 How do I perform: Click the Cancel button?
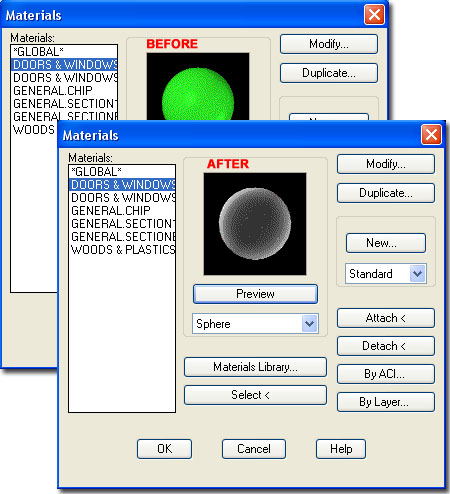coord(254,449)
